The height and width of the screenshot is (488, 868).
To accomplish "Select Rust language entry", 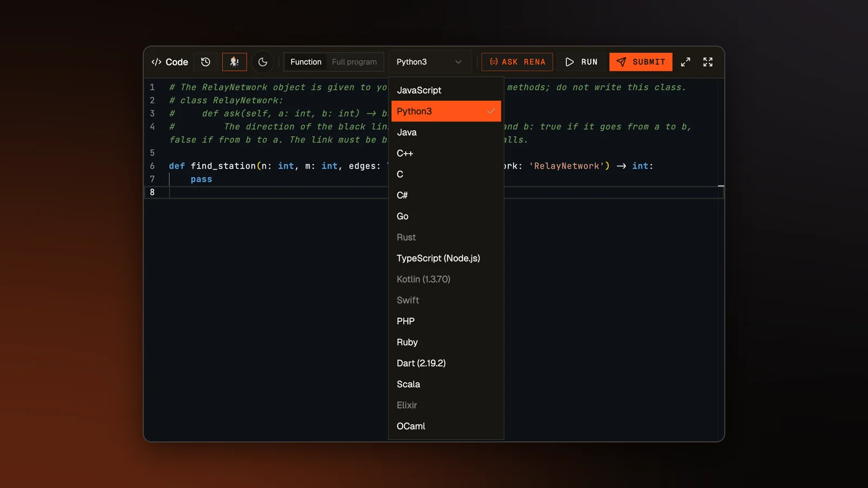I will pos(446,237).
